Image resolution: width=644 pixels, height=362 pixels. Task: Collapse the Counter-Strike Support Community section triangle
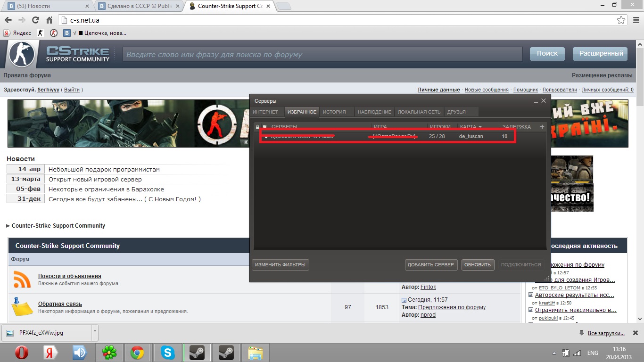tap(8, 226)
